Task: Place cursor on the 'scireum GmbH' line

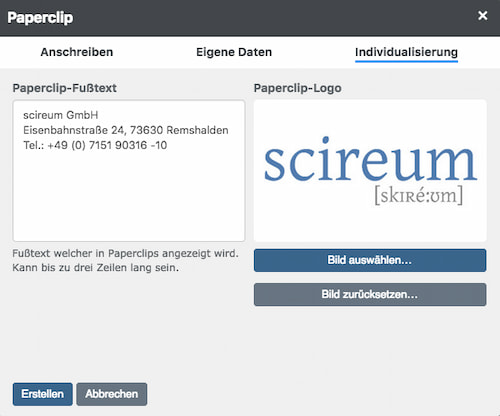Action: (x=61, y=115)
